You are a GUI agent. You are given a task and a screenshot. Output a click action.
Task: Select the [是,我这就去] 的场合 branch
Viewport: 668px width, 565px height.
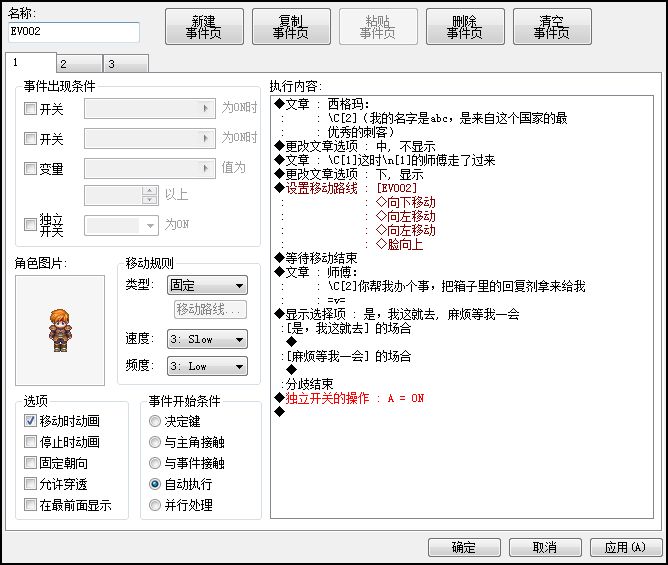tap(347, 329)
